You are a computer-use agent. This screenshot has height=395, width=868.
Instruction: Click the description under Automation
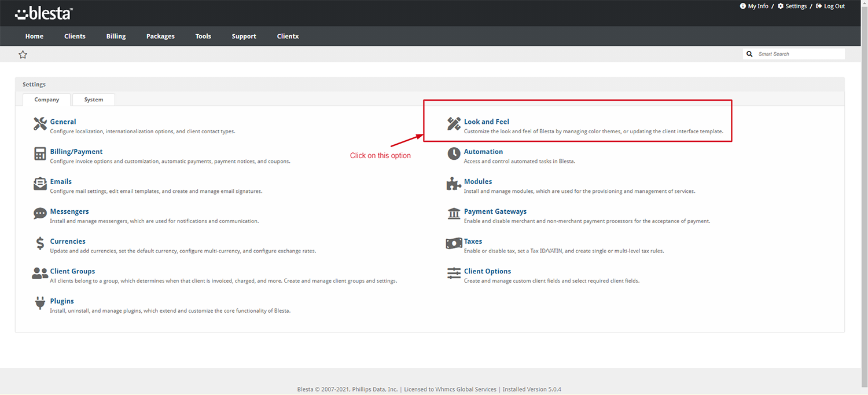click(520, 162)
